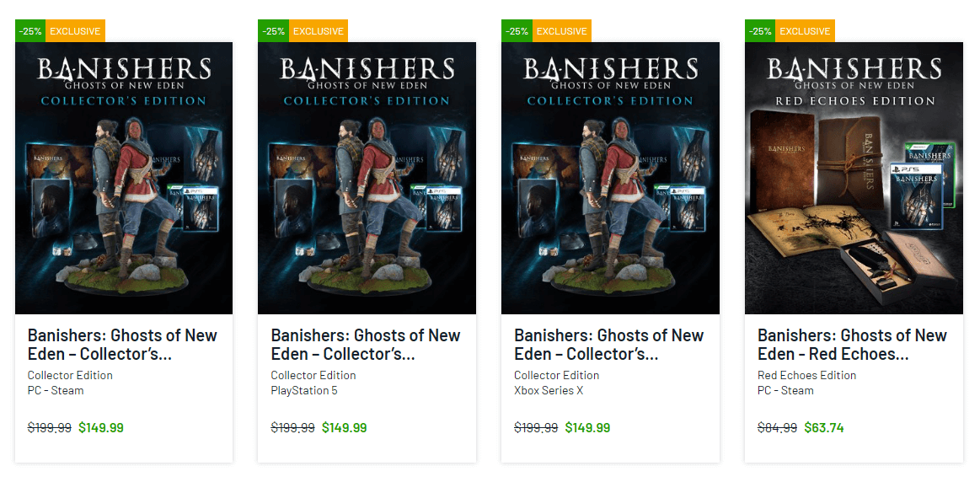
Task: Click the $149.99 price on the PlayStation 5 card
Action: (x=344, y=427)
